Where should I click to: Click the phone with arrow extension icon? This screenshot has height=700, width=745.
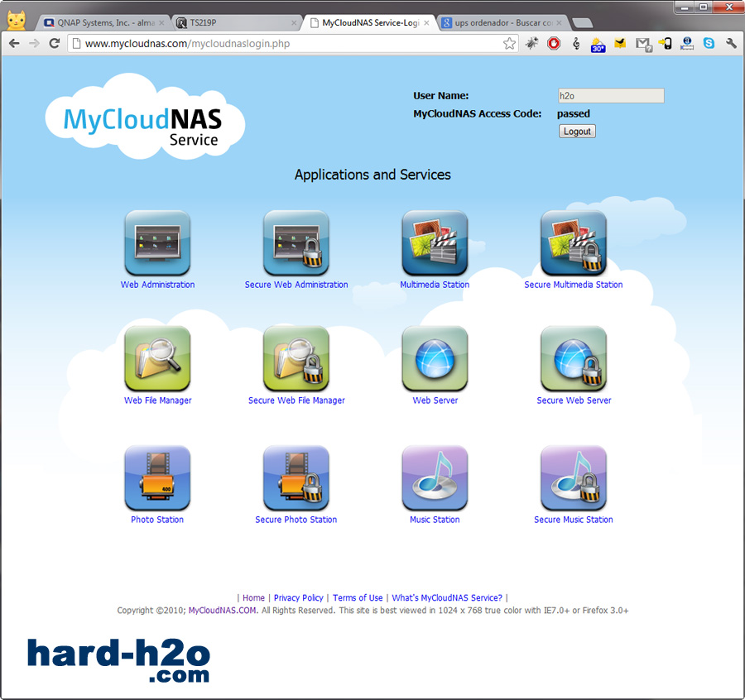coord(666,44)
